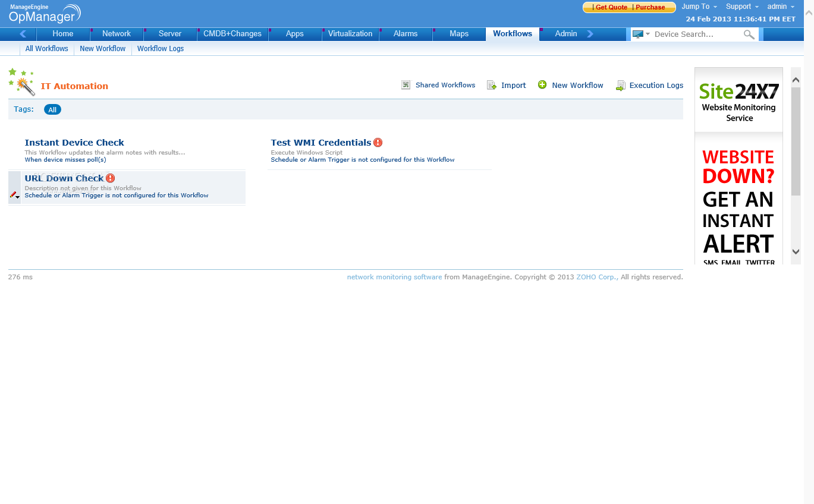Click the red warning icon beside Test WMI Credentials
The width and height of the screenshot is (814, 504).
(378, 143)
